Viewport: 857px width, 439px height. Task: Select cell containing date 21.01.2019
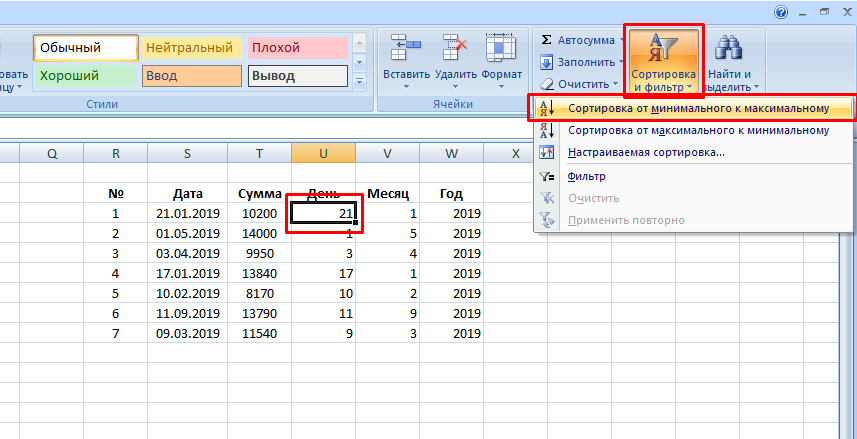187,213
